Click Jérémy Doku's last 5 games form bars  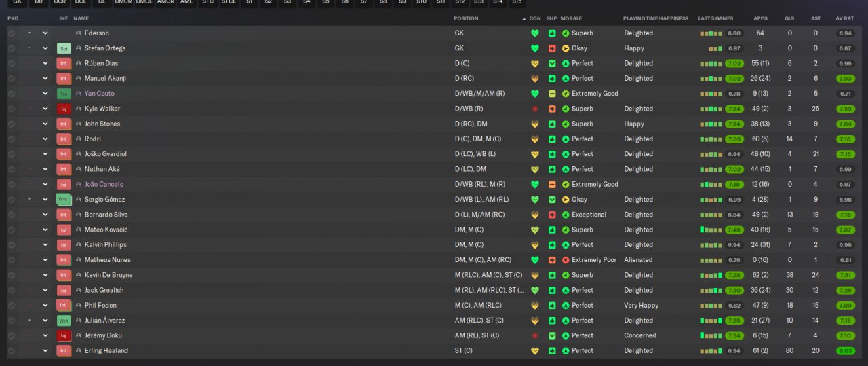click(711, 335)
